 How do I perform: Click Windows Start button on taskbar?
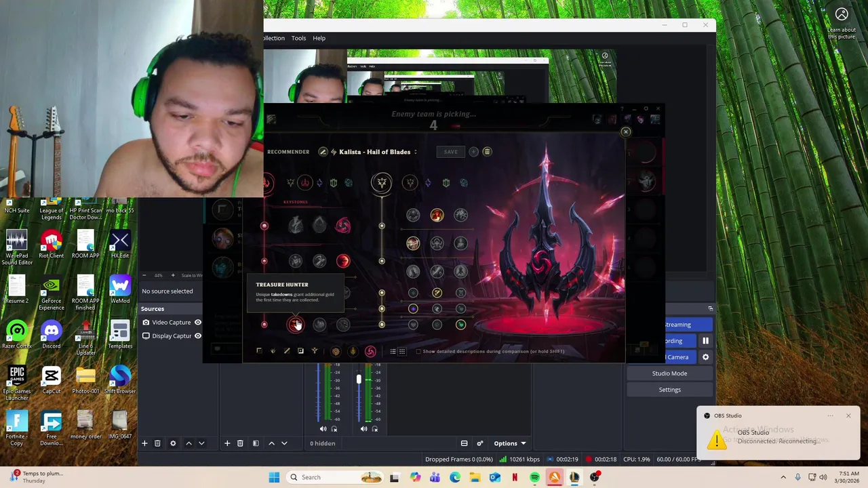(x=274, y=477)
